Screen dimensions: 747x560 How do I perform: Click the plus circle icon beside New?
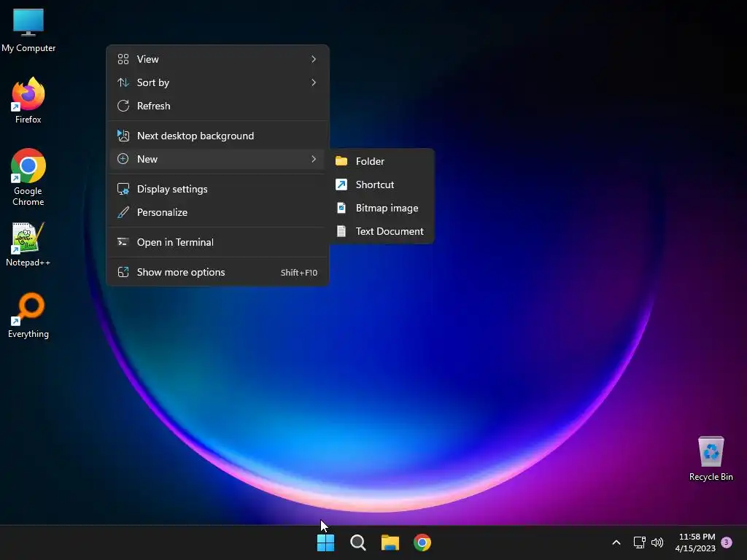[x=123, y=159]
